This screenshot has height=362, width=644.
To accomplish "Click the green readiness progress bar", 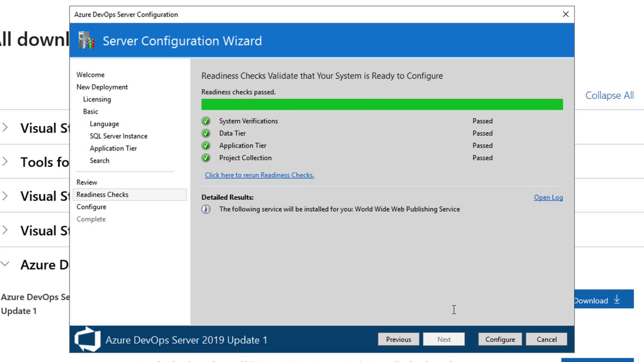I will coord(382,104).
